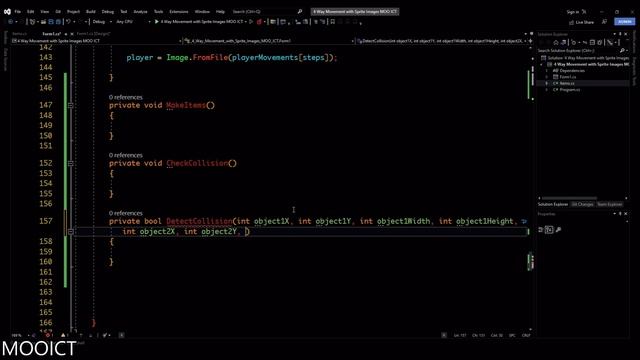Collapse the 4 Way Movement project node

pyautogui.click(x=542, y=64)
